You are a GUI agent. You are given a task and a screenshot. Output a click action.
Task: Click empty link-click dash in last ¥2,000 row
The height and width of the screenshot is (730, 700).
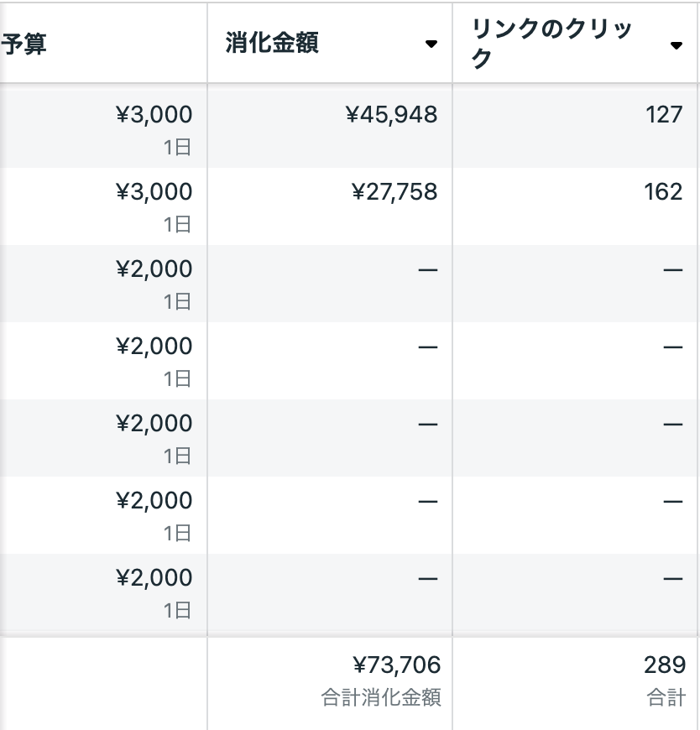672,578
